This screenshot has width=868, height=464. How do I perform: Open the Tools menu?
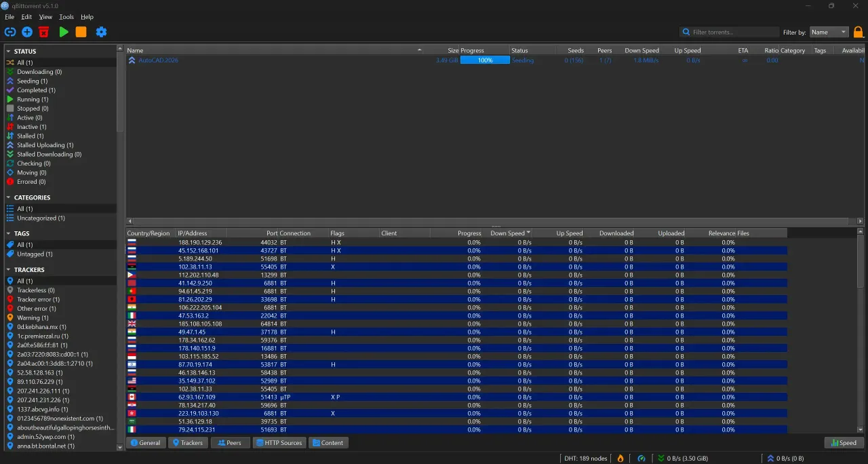[x=66, y=17]
